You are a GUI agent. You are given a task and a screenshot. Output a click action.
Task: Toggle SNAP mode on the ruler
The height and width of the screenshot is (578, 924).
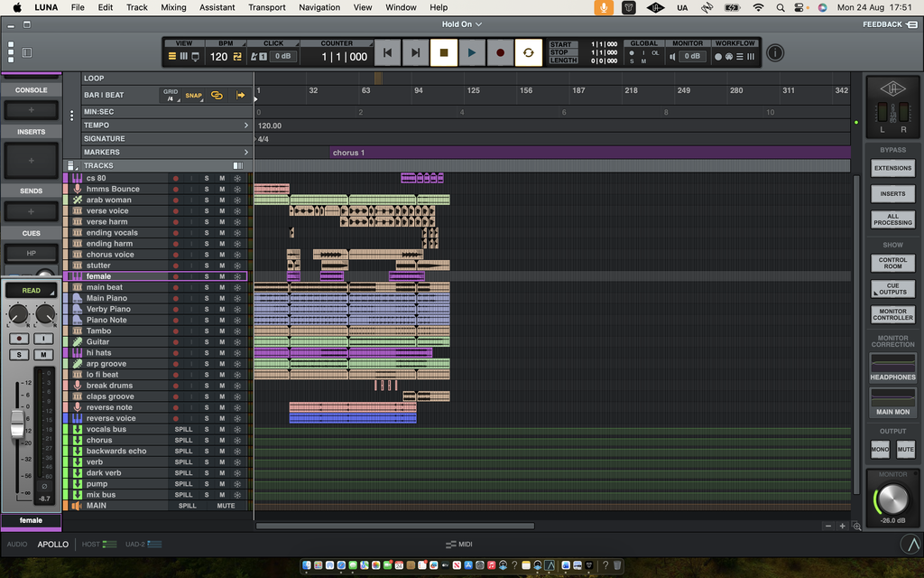pos(193,96)
